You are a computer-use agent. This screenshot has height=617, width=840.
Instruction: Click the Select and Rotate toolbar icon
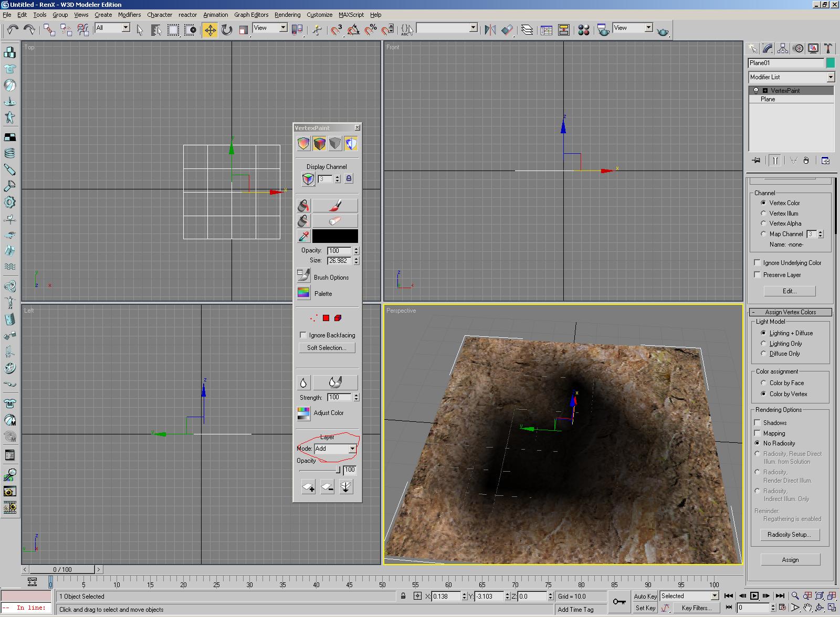pos(227,30)
